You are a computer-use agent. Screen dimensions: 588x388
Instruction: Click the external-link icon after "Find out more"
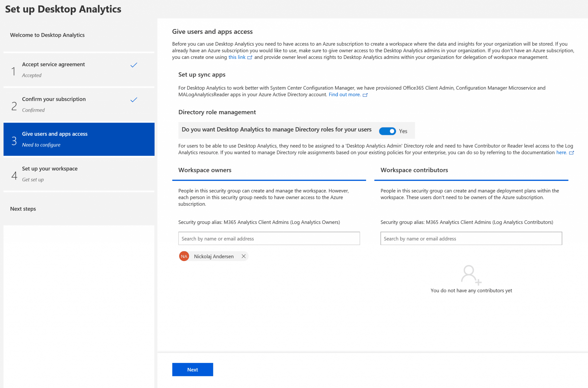coord(365,95)
